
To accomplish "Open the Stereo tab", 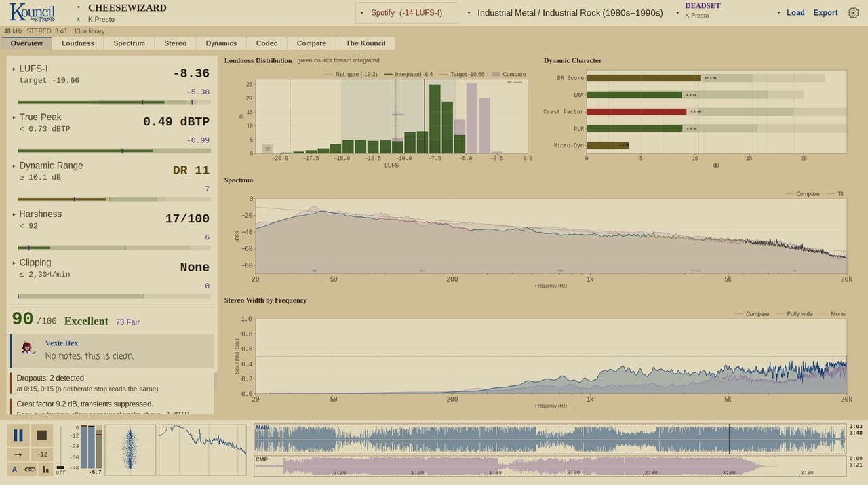I will coord(175,43).
